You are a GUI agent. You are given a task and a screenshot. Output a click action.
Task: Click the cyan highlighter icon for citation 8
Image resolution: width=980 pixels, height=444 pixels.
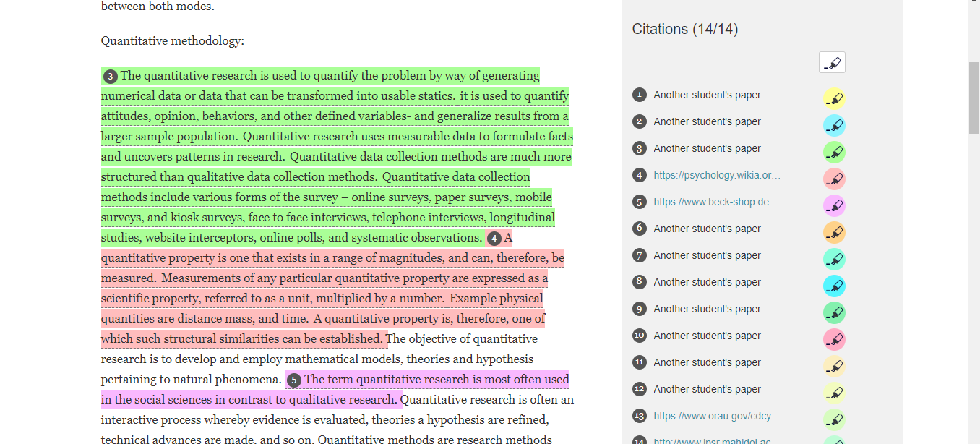tap(834, 286)
